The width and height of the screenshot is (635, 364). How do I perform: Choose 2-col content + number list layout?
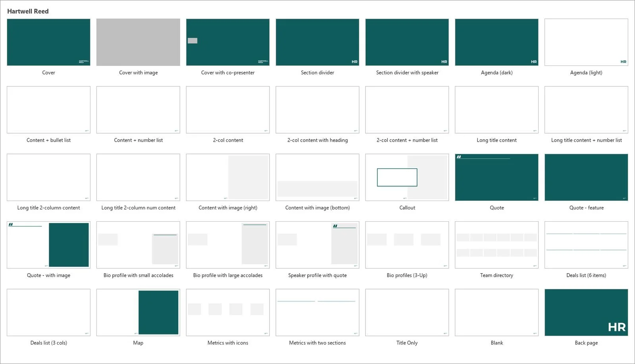407,110
